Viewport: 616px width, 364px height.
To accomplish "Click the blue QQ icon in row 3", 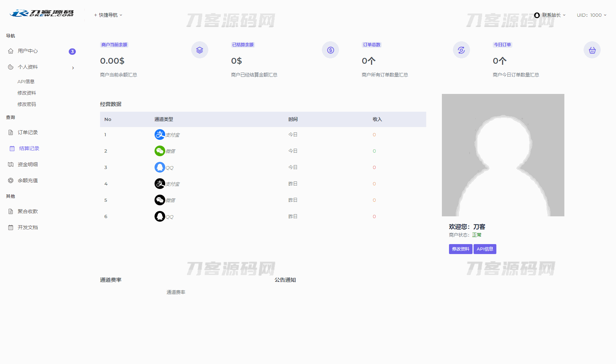I will 160,167.
